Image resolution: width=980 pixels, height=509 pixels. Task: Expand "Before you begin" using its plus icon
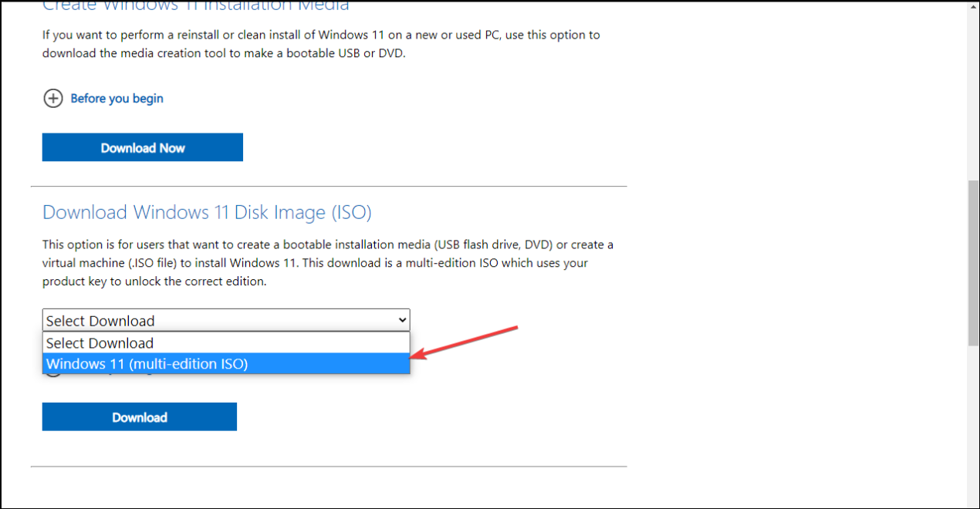point(52,98)
